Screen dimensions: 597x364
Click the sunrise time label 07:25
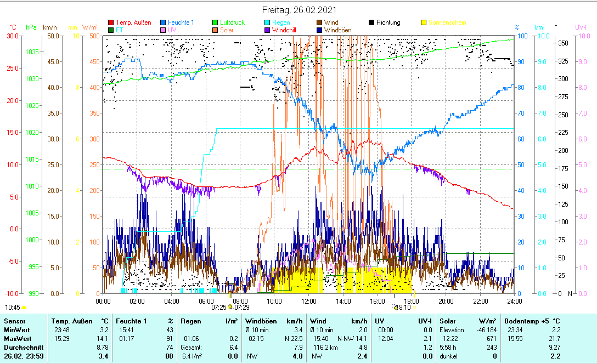click(x=219, y=308)
